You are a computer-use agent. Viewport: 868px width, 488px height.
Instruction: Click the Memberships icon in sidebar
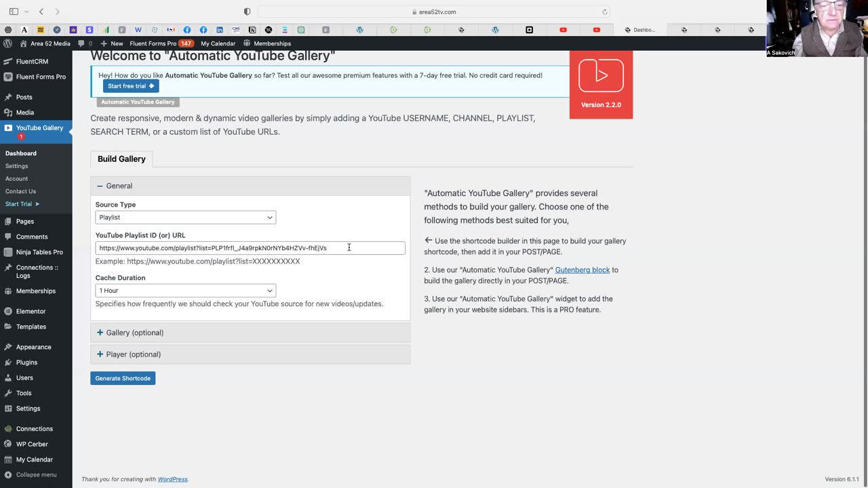tap(8, 291)
